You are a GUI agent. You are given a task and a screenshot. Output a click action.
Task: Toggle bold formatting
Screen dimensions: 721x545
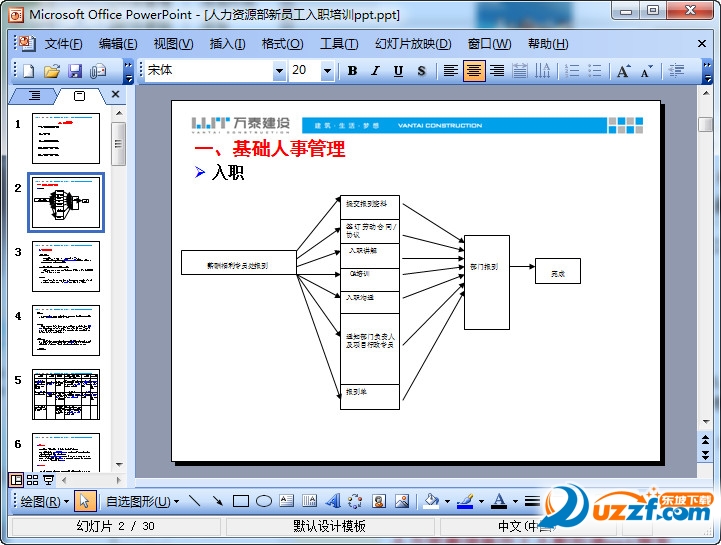352,71
